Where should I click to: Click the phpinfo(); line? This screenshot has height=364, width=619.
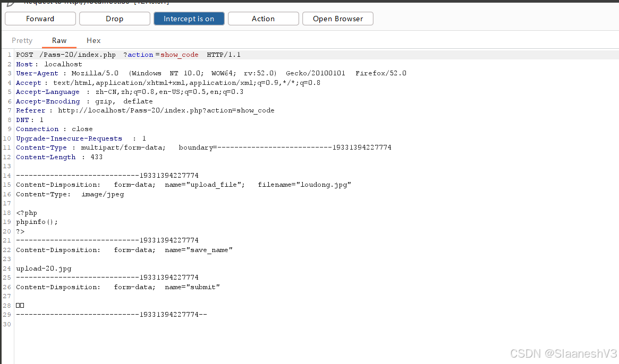[x=37, y=222]
